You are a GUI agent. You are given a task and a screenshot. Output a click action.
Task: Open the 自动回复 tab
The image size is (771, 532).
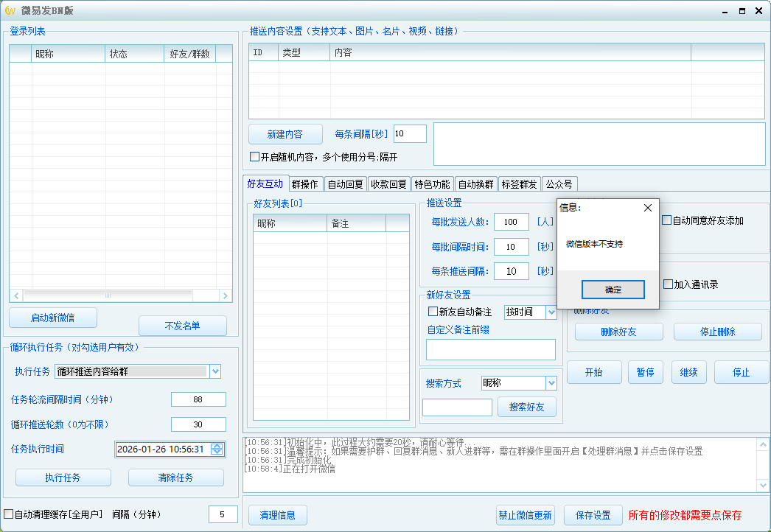(x=346, y=183)
